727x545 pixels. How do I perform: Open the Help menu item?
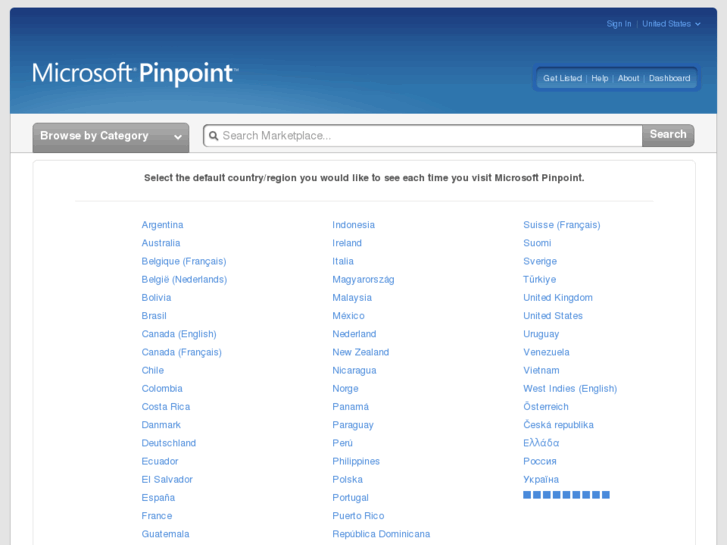[599, 78]
